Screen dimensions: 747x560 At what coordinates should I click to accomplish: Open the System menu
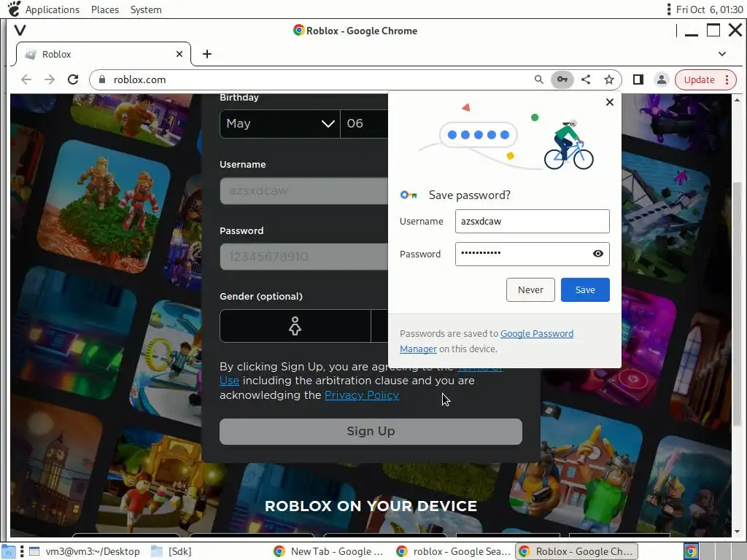pyautogui.click(x=146, y=9)
